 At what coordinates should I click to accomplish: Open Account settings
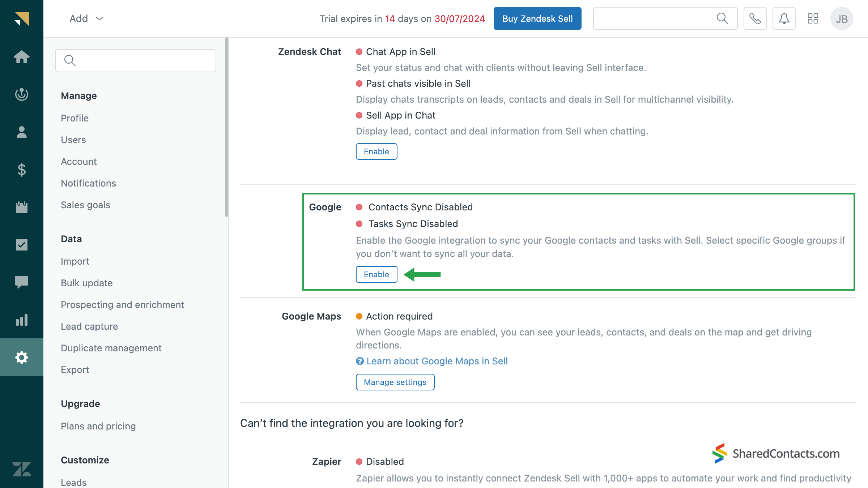click(79, 162)
